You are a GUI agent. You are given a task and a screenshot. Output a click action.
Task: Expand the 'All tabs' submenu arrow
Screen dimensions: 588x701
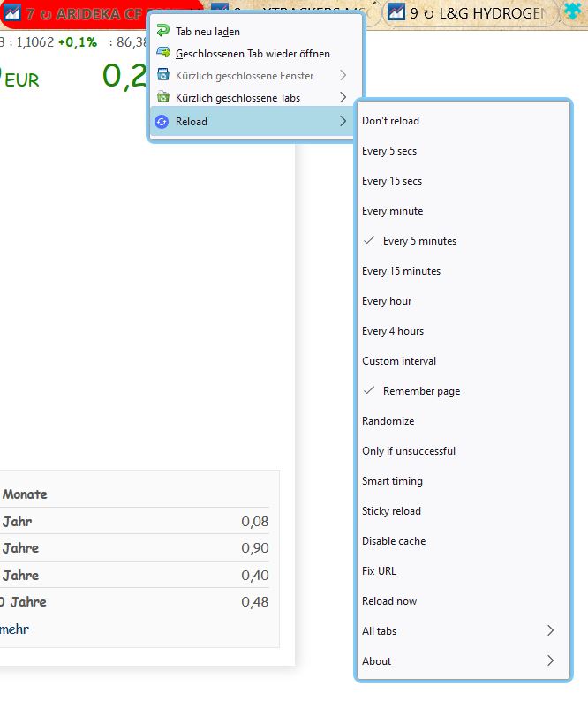(550, 631)
